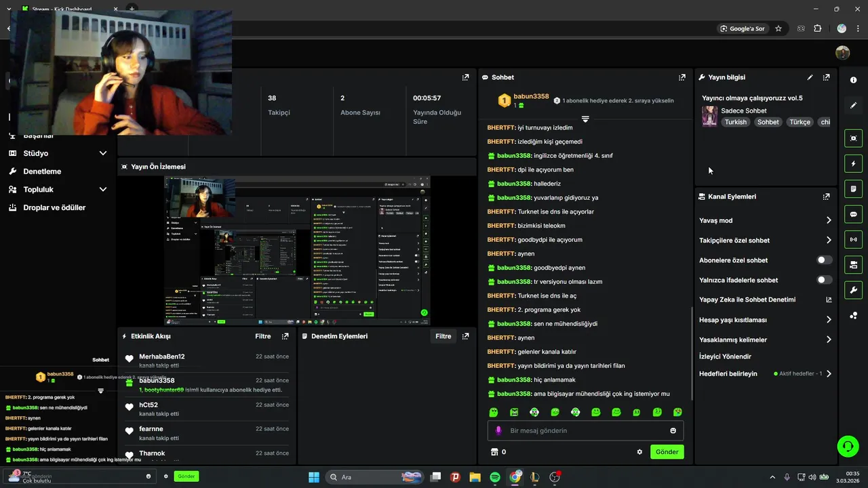868x488 pixels.
Task: Open Windows Start menu
Action: point(314,477)
